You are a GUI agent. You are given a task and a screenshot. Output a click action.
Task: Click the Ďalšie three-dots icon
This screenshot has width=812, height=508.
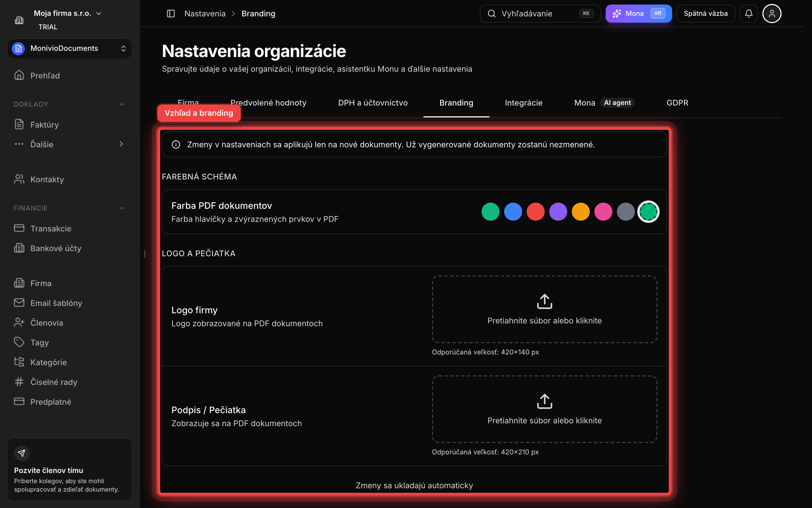[19, 144]
